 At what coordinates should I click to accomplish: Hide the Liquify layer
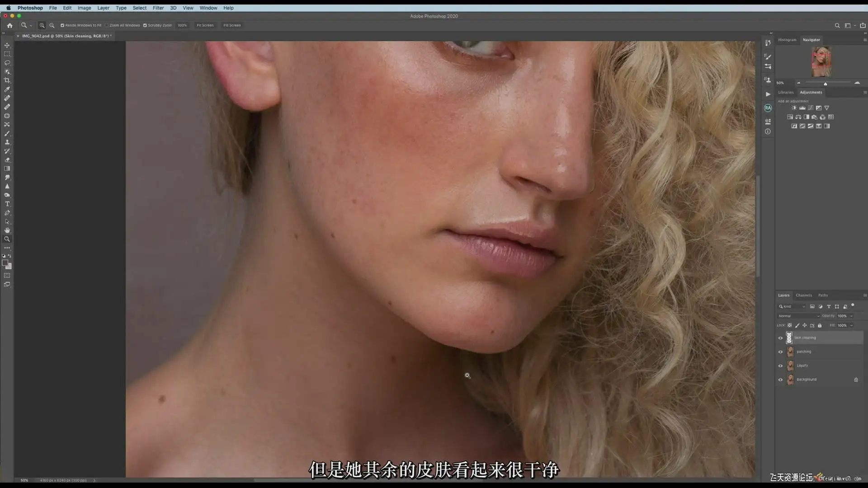tap(780, 366)
